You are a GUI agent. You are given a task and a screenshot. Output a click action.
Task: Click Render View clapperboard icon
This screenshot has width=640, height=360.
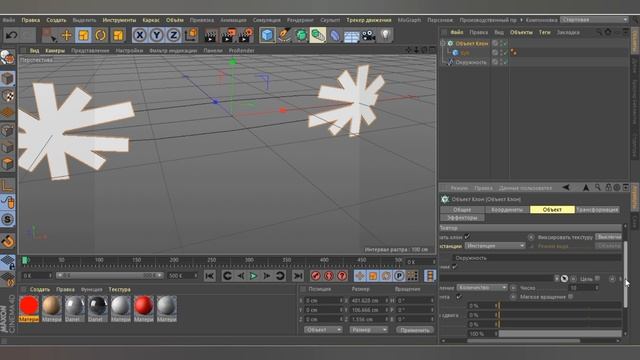click(x=210, y=36)
